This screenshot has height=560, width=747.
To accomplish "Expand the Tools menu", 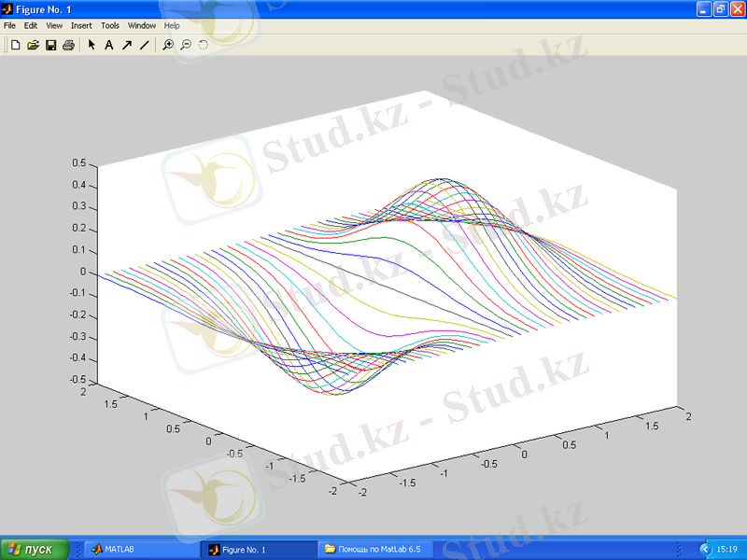I will point(110,26).
